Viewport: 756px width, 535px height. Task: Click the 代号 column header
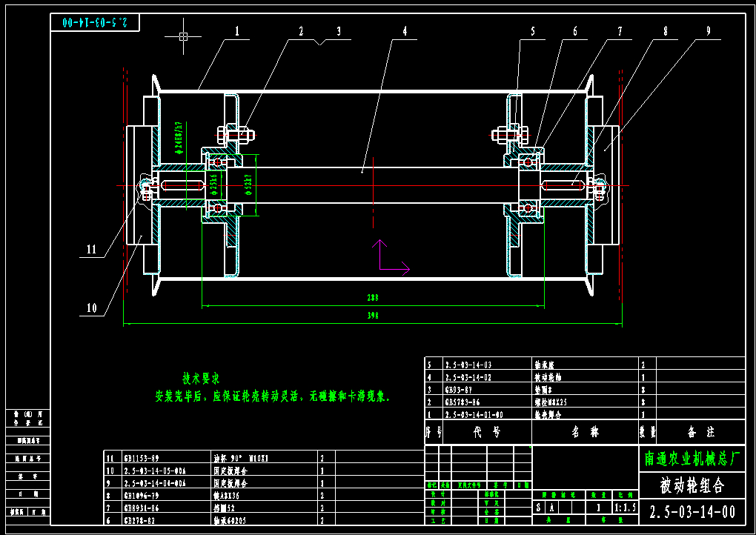coord(487,432)
